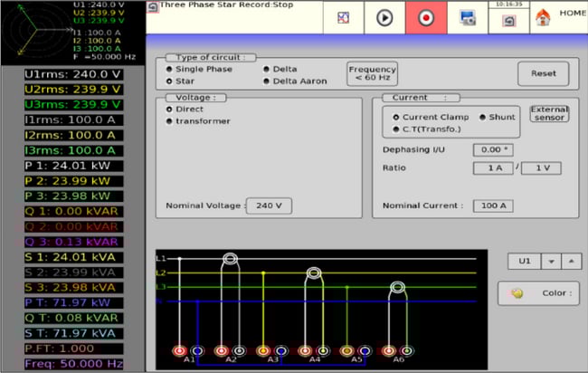Click the Q 1: 0.00 kVAR reading
588x373 pixels.
click(x=73, y=211)
